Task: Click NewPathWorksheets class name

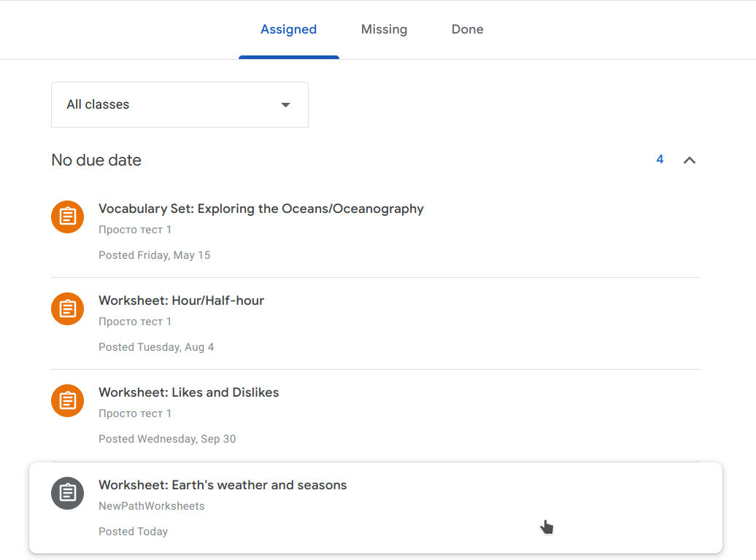Action: click(x=151, y=506)
